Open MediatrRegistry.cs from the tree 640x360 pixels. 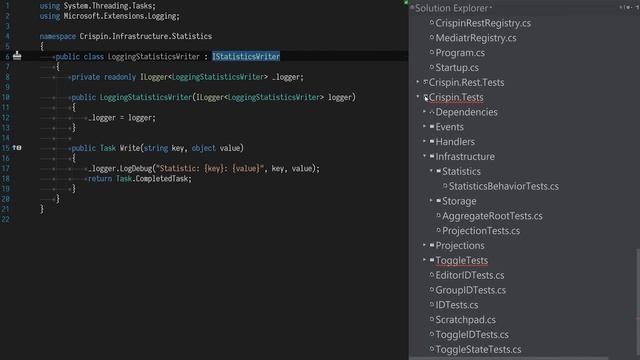476,38
